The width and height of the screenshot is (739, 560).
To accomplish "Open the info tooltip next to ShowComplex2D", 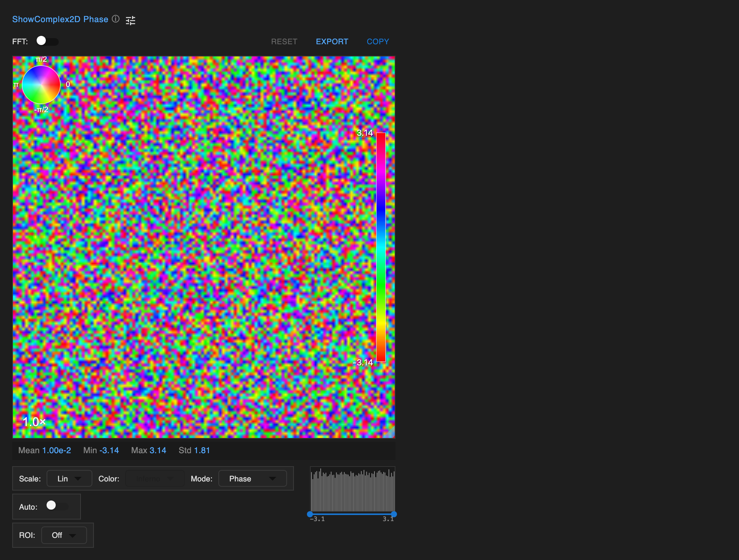I will coord(115,19).
